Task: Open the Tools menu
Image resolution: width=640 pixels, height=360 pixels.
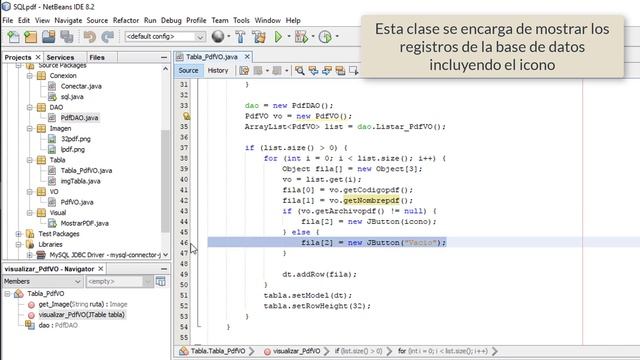Action: point(241,20)
